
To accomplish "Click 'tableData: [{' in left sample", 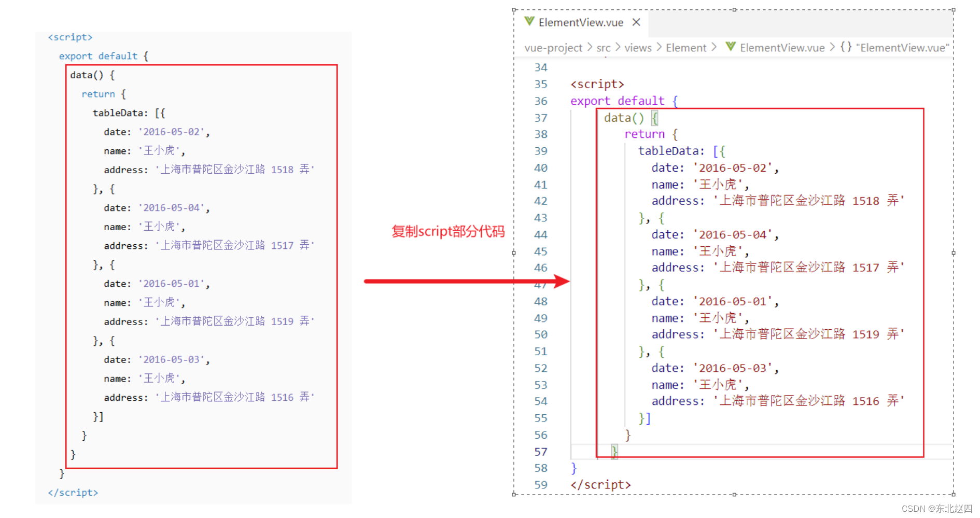I will [x=129, y=113].
